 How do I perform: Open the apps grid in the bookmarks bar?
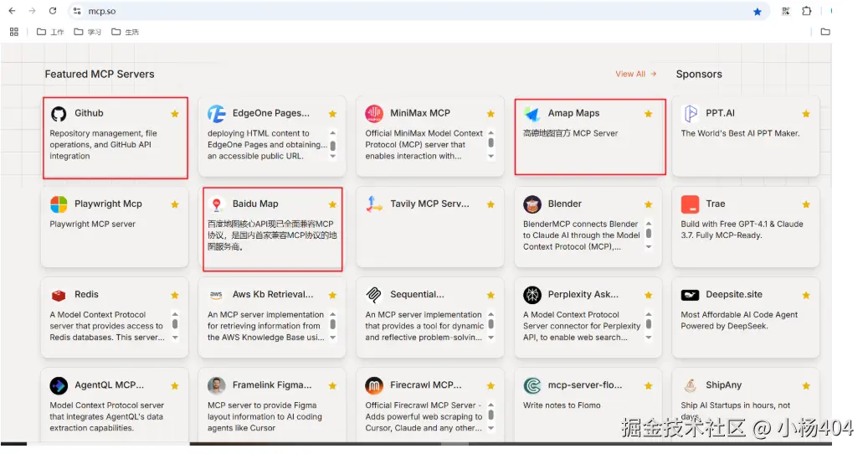click(14, 32)
